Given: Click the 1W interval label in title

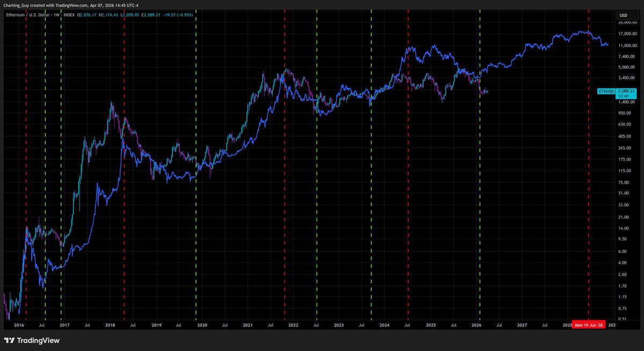Looking at the screenshot, I should (57, 16).
